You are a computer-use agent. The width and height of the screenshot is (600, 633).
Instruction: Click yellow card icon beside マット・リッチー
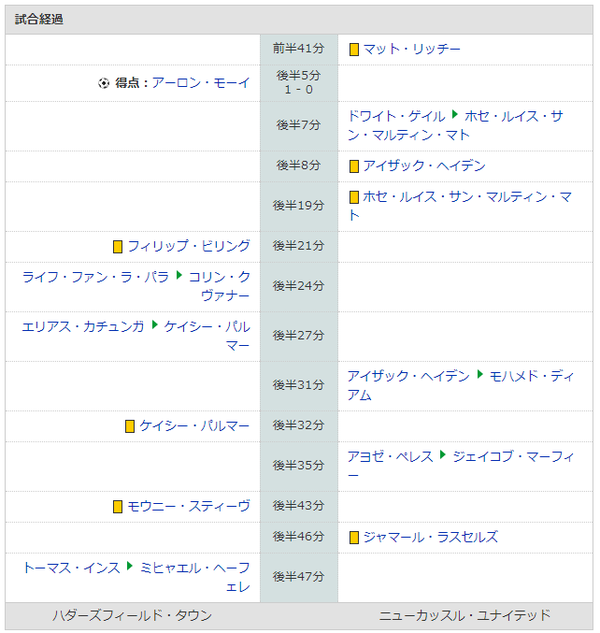[354, 50]
